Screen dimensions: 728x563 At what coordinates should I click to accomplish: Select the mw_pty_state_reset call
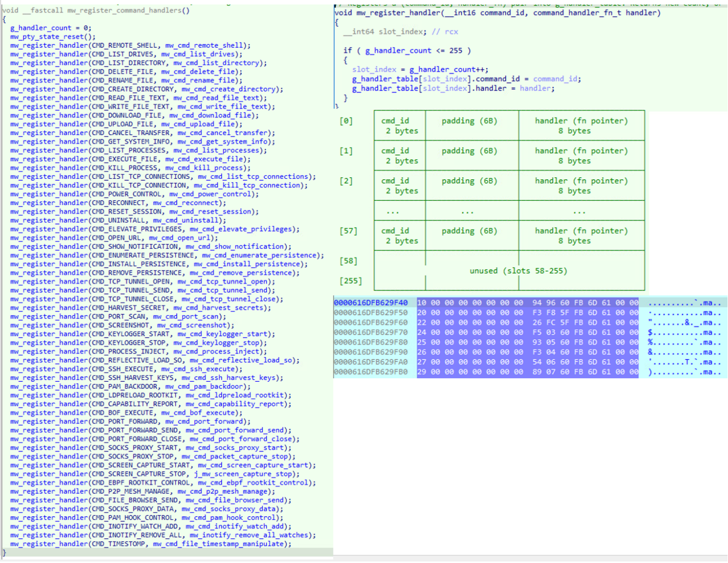50,37
